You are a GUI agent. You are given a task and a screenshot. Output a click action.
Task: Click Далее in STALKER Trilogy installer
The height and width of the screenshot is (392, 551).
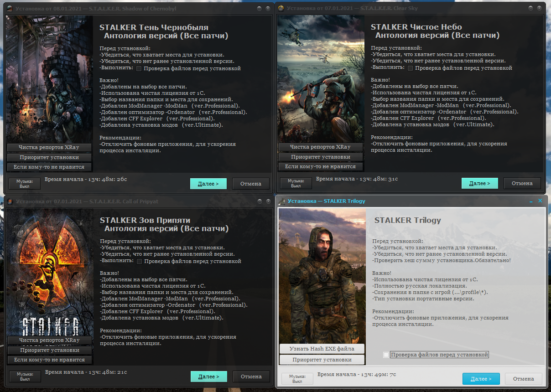(481, 379)
